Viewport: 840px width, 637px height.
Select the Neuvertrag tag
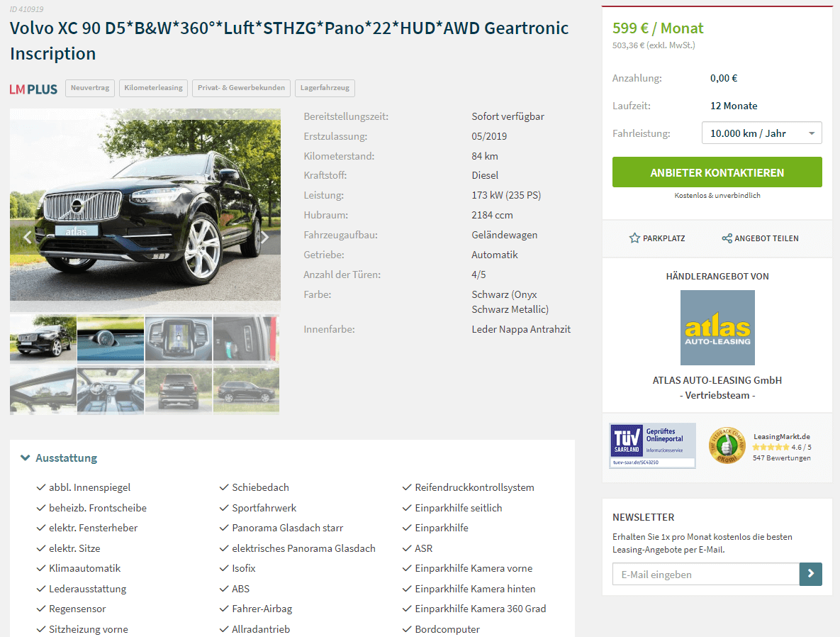90,88
